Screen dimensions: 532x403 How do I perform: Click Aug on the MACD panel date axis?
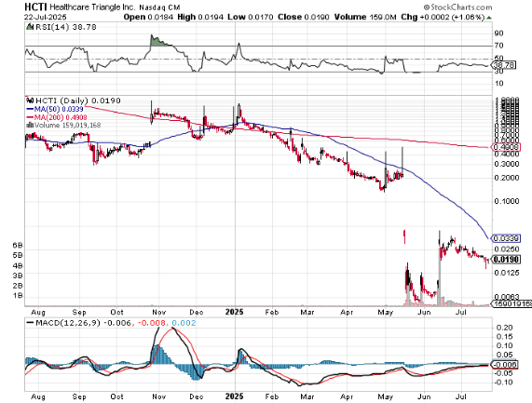point(38,396)
